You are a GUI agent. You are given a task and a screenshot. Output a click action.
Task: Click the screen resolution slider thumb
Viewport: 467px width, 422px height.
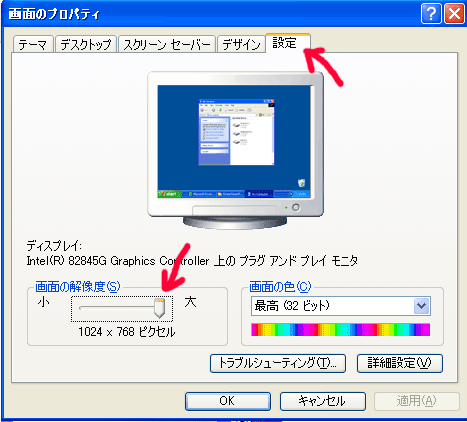click(159, 308)
